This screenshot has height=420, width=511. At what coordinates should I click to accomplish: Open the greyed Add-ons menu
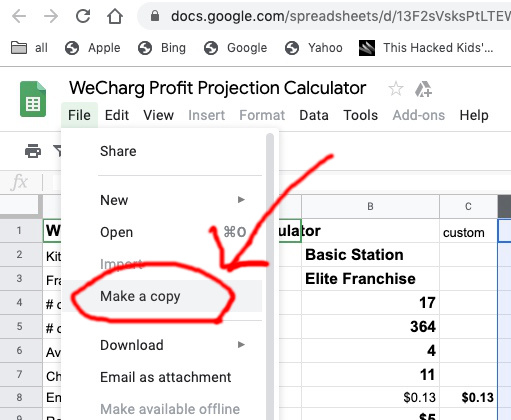coord(419,115)
